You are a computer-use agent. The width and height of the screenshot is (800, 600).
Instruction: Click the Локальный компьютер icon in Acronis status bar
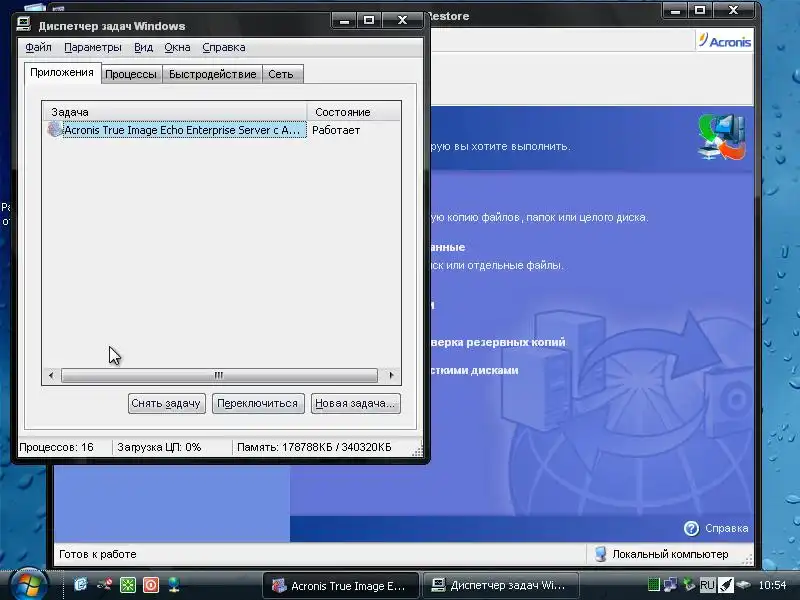pos(601,554)
